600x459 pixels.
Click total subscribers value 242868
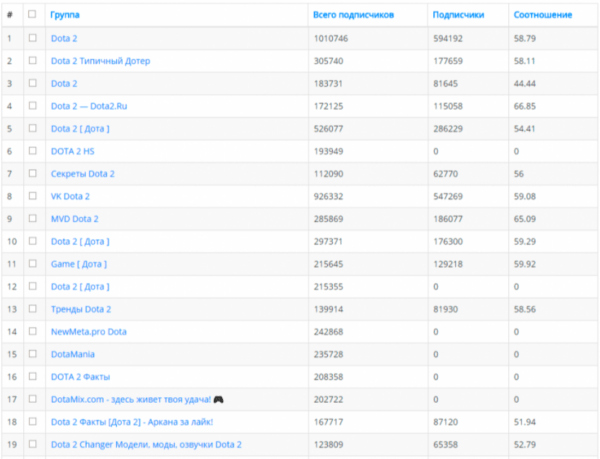328,332
